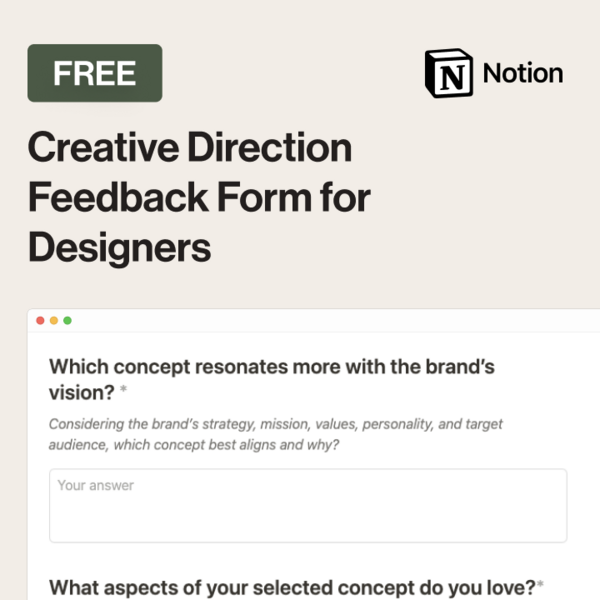Focus the "Your answer" text field

click(308, 505)
